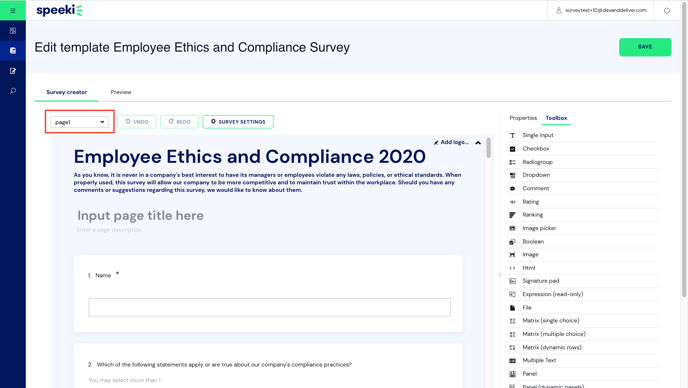This screenshot has width=688, height=388.
Task: Select the Toolbox tab
Action: click(x=556, y=118)
